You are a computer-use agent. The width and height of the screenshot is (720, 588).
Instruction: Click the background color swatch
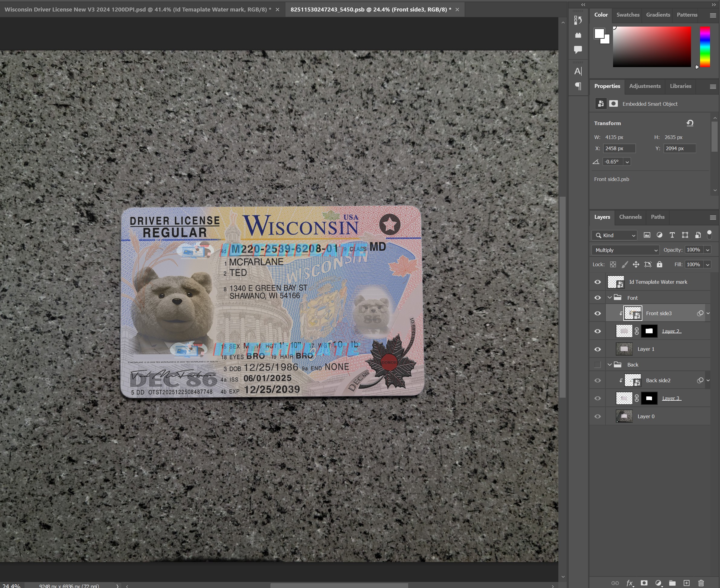tap(607, 41)
